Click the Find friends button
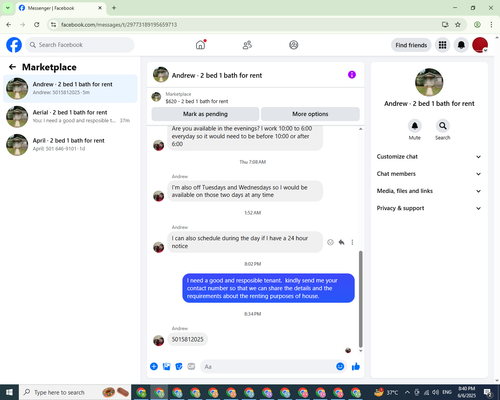The width and height of the screenshot is (500, 400). [x=411, y=45]
